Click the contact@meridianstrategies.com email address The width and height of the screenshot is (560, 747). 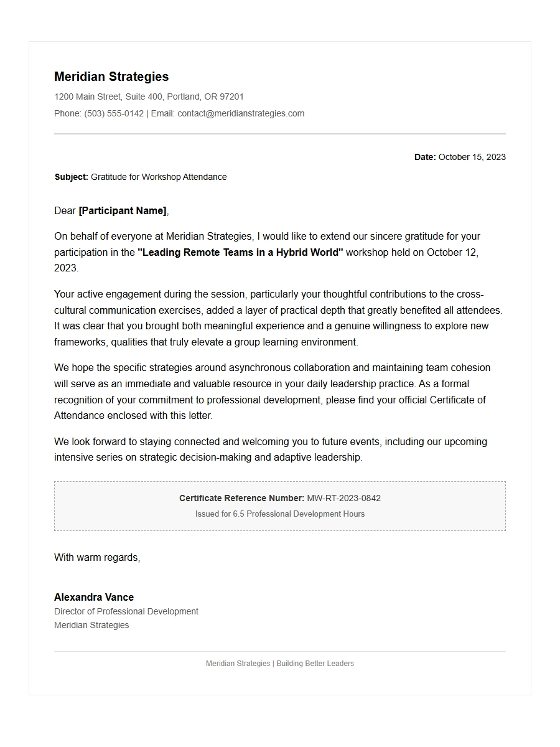tap(241, 113)
